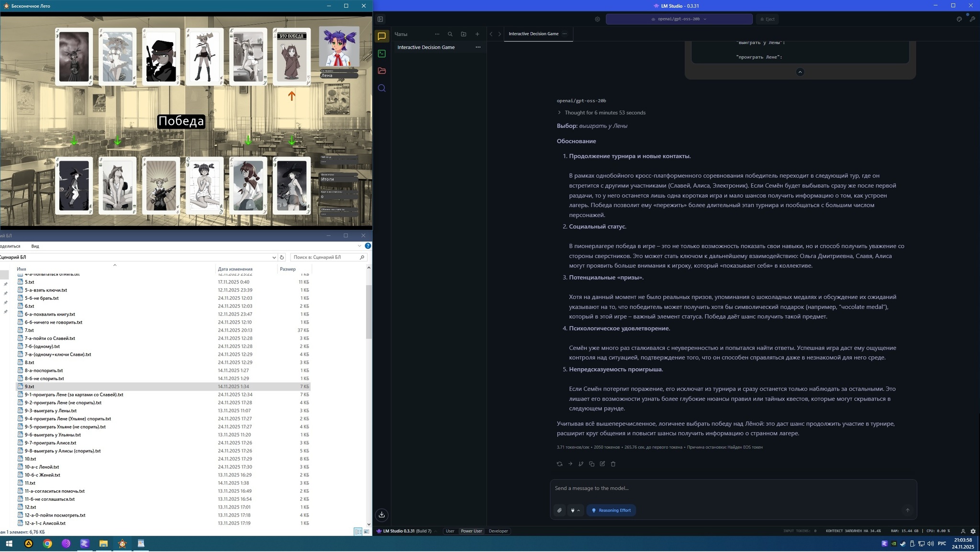
Task: Click the regenerate response icon
Action: tap(559, 464)
